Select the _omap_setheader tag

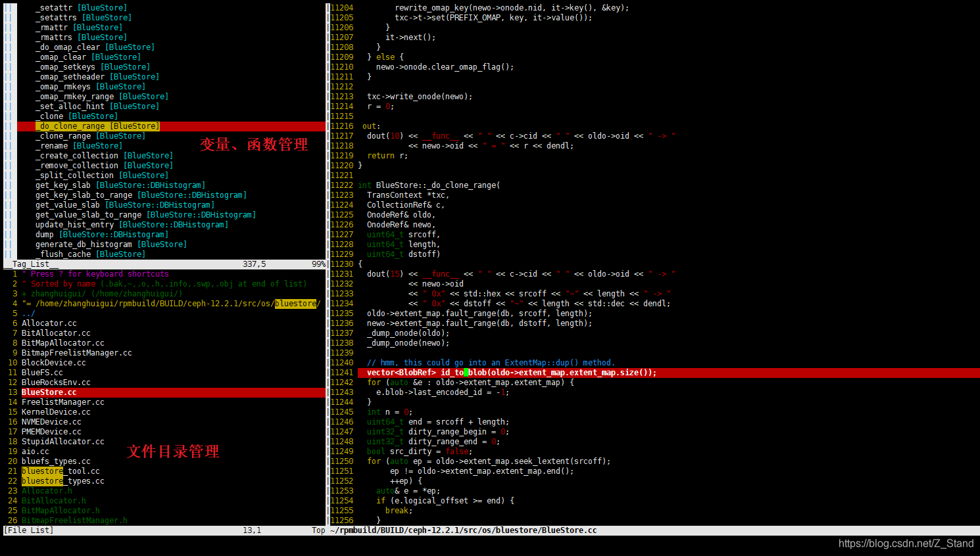pos(97,77)
